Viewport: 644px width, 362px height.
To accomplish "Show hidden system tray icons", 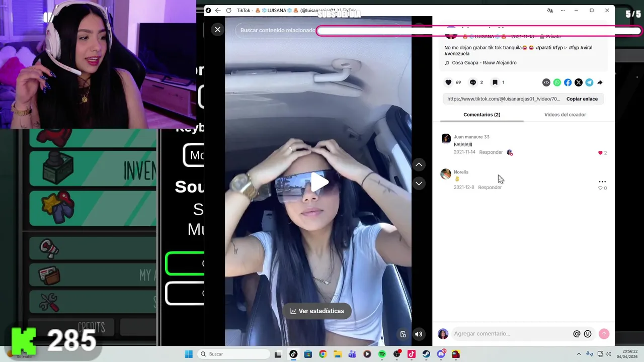I will tap(579, 354).
